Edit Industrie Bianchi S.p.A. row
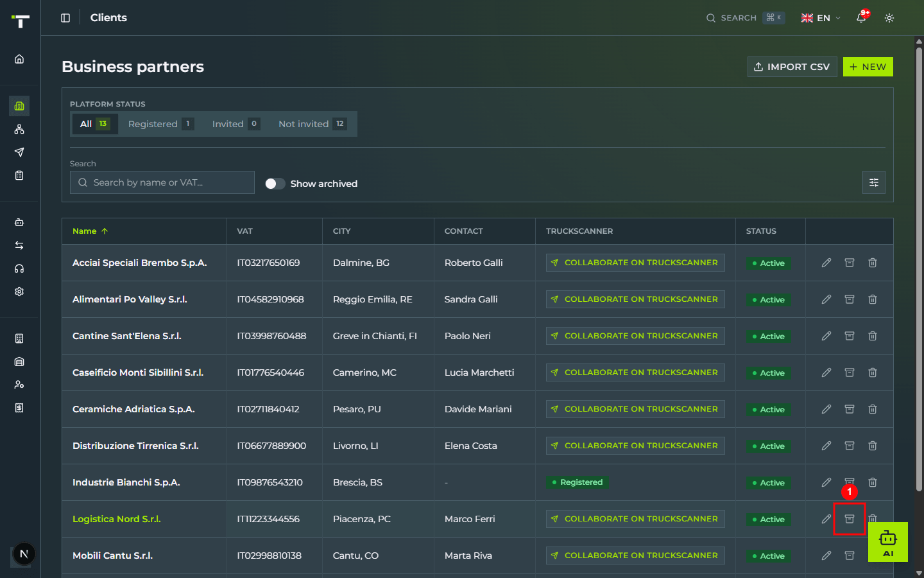This screenshot has width=924, height=578. (x=826, y=482)
